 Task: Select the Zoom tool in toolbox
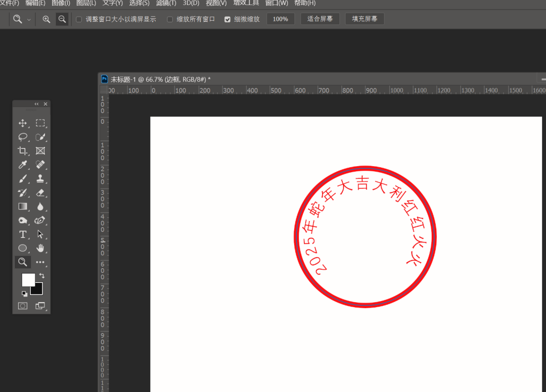[23, 262]
